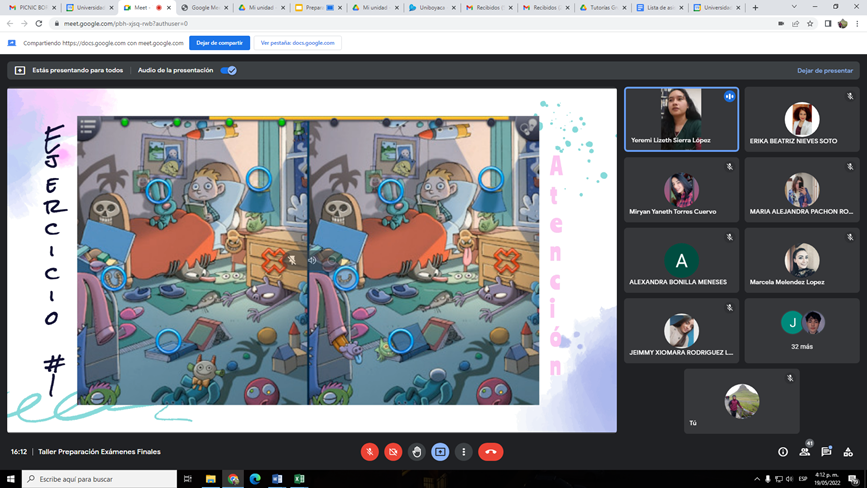867x488 pixels.
Task: Open the activities icon
Action: [848, 452]
